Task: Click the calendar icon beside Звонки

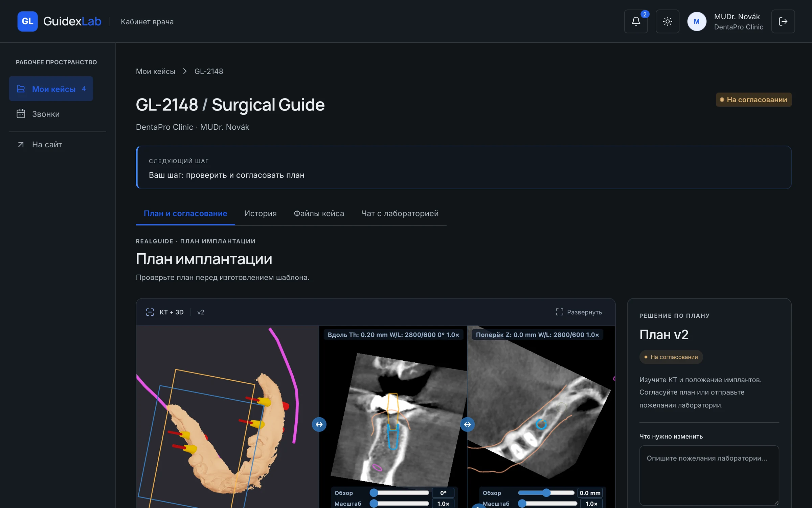Action: [x=21, y=114]
